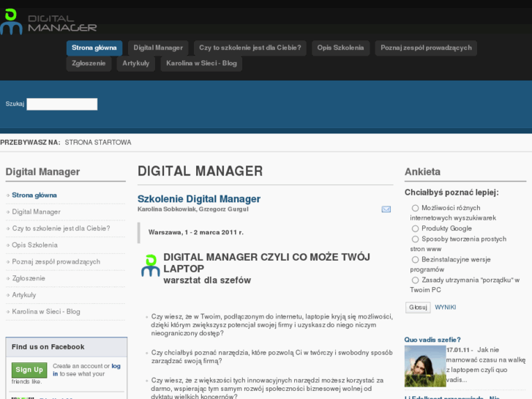
Task: Choose 'Produkty Google' radio option
Action: 415,228
